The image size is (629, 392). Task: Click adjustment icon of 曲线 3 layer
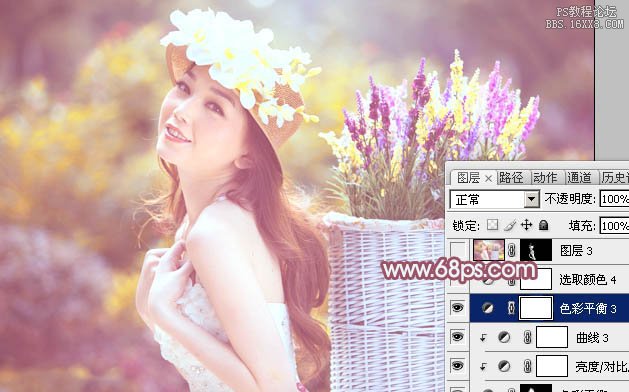[504, 337]
